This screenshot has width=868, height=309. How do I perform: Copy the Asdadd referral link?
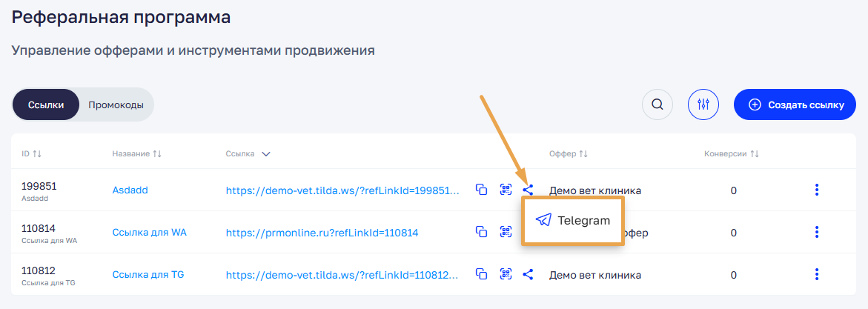482,190
